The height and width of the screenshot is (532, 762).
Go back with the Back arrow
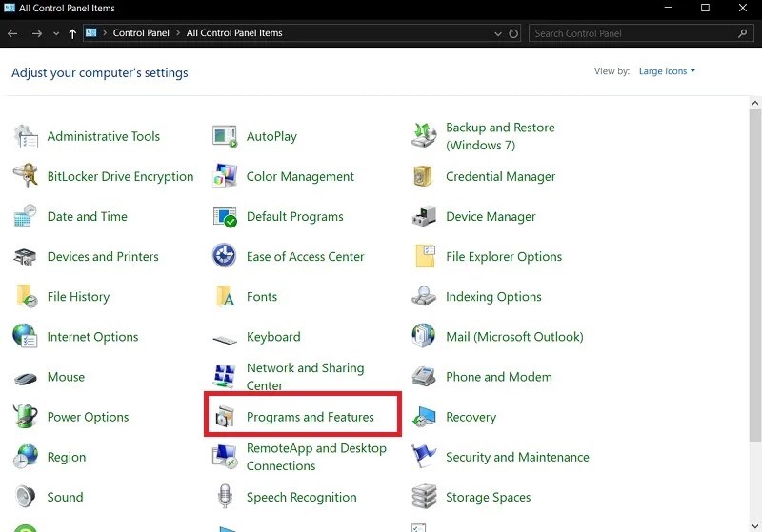click(x=13, y=33)
